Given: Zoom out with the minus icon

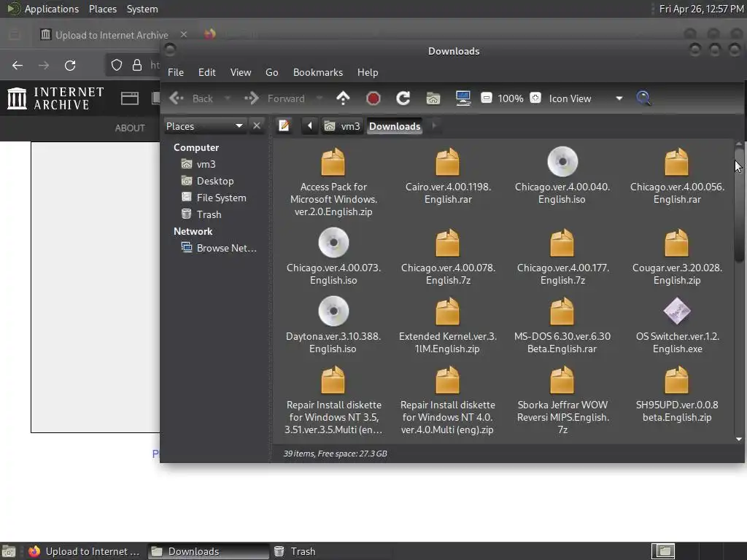Looking at the screenshot, I should click(x=486, y=98).
